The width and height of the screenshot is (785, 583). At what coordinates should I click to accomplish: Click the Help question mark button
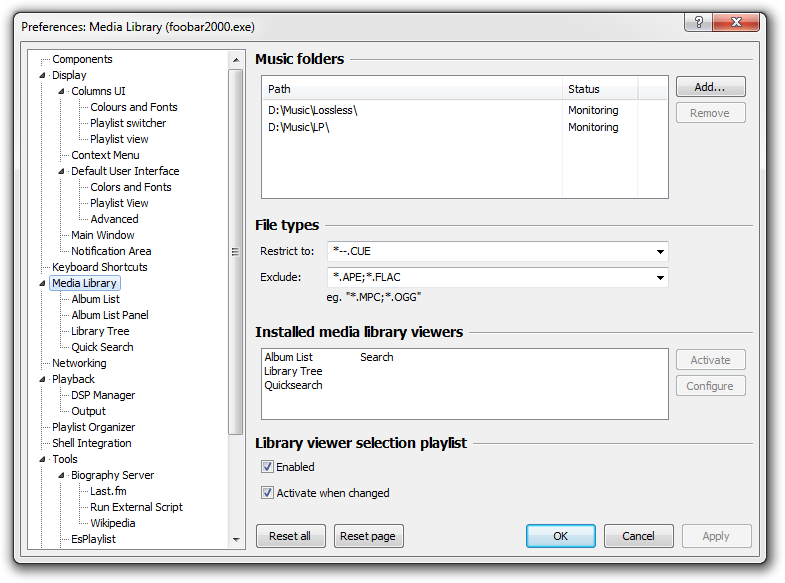click(x=699, y=22)
